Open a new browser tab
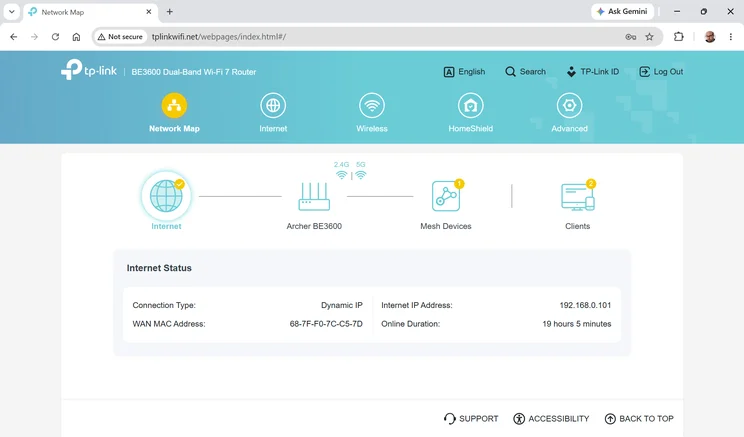The image size is (744, 437). (x=169, y=11)
